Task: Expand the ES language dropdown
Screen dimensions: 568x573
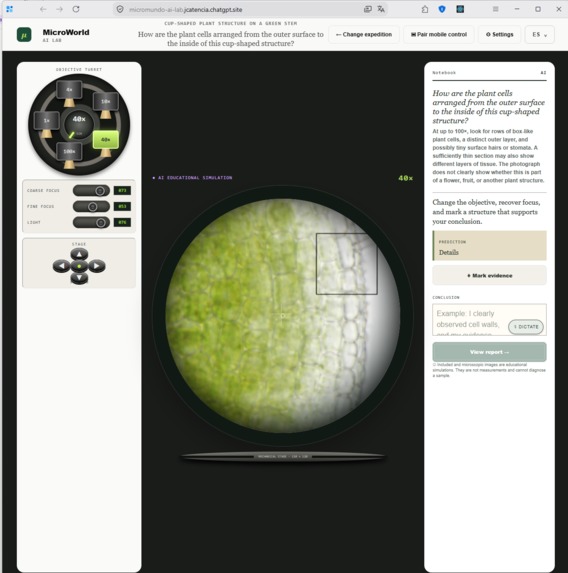Action: (539, 34)
